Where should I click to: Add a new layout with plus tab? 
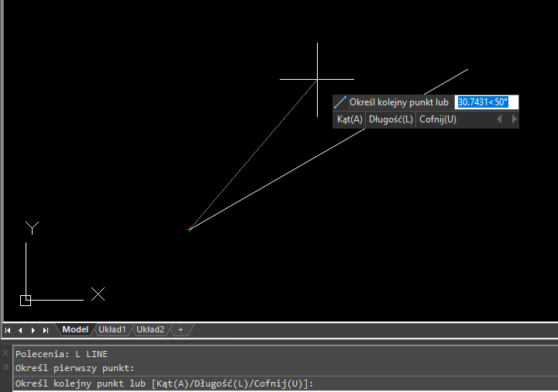coord(181,329)
